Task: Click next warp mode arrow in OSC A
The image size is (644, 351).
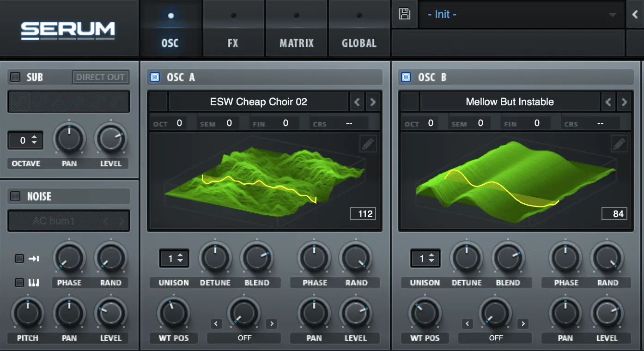Action: click(272, 324)
